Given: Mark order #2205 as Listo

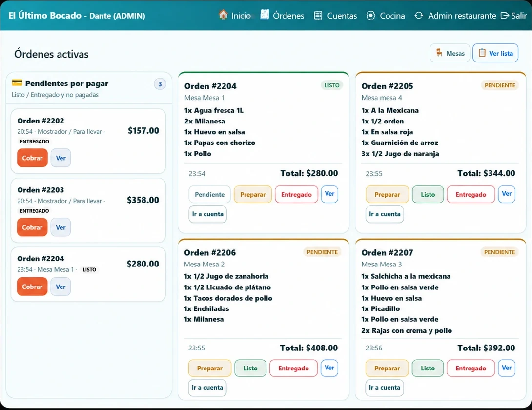Looking at the screenshot, I should click(428, 194).
